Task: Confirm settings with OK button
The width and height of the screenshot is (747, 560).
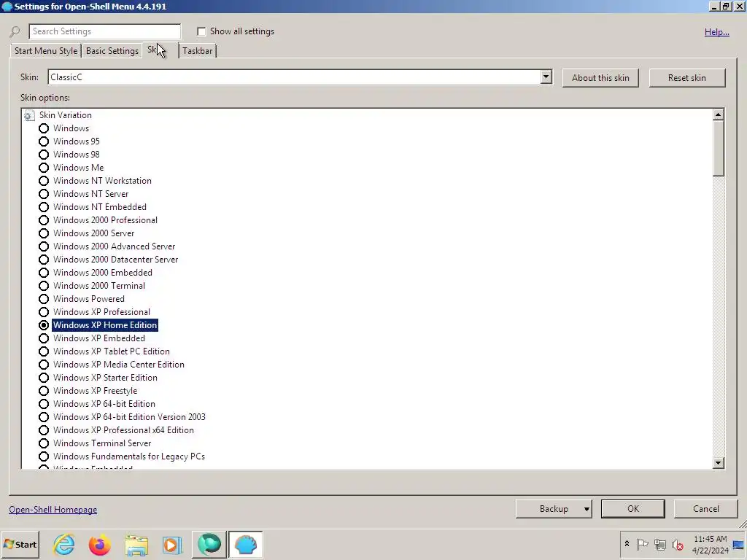Action: 632,509
